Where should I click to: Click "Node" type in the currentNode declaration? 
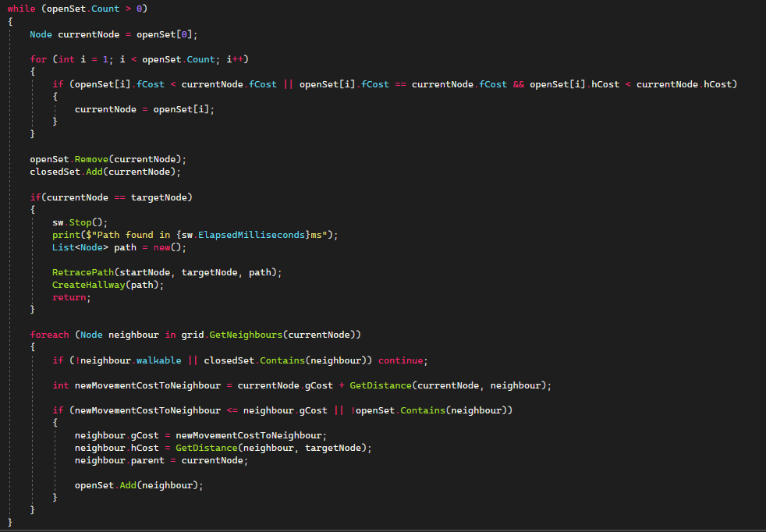41,34
